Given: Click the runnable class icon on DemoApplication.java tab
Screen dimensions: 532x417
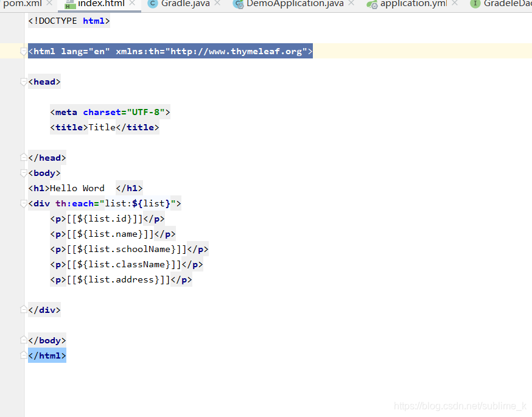Looking at the screenshot, I should [x=239, y=4].
